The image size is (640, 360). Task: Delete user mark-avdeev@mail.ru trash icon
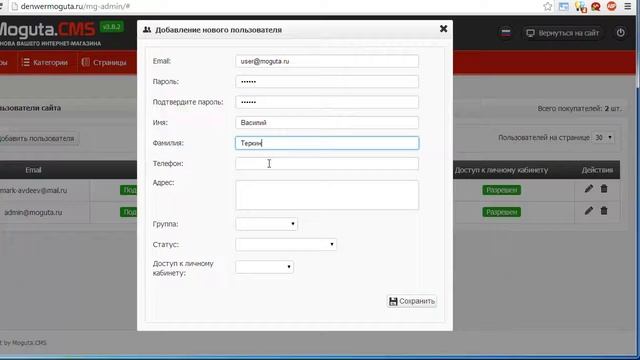coord(604,189)
